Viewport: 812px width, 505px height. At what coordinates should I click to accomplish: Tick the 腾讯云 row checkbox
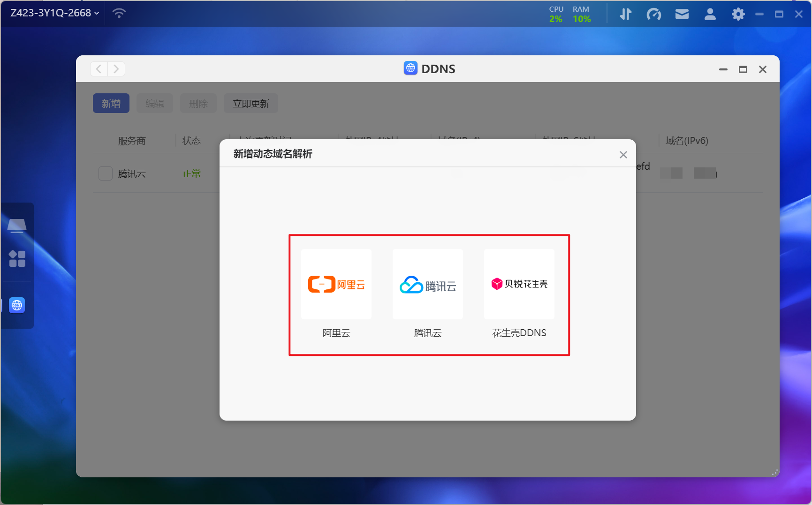click(106, 173)
